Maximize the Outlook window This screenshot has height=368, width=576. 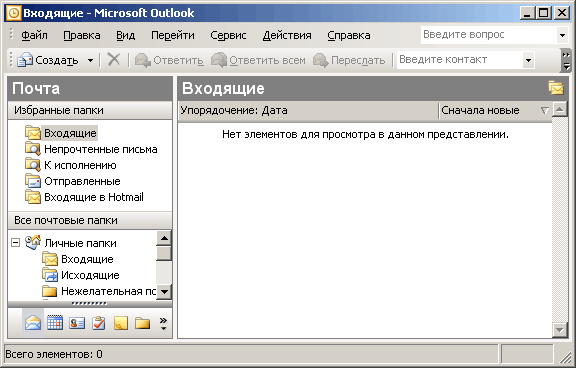point(544,13)
